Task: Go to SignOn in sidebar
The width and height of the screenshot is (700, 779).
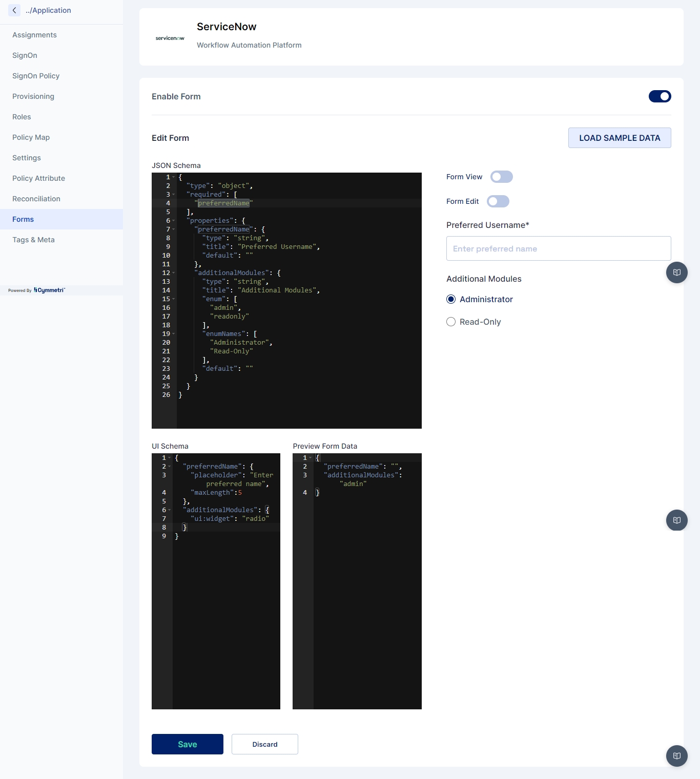Action: click(61, 55)
